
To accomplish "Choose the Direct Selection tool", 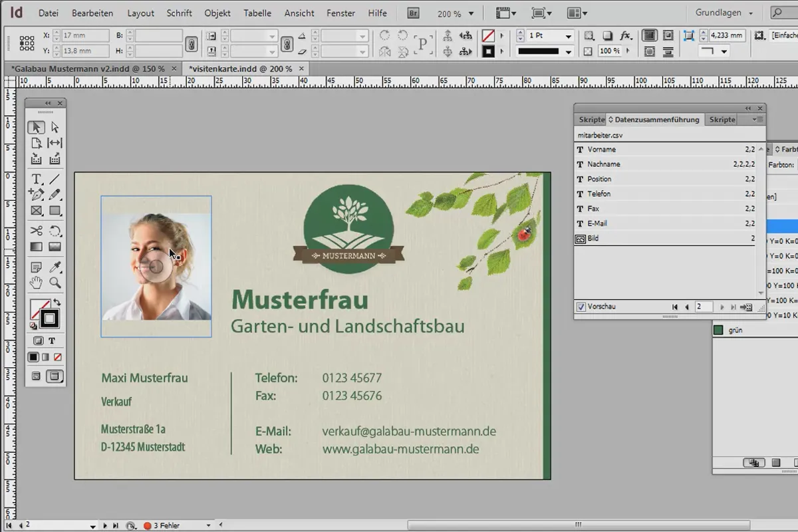I will [x=55, y=127].
